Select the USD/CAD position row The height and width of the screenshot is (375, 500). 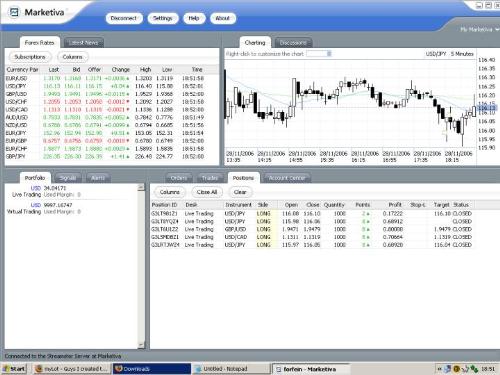pos(312,237)
